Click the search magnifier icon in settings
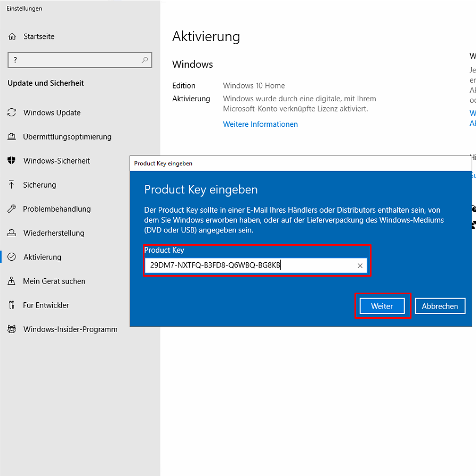 [x=144, y=60]
